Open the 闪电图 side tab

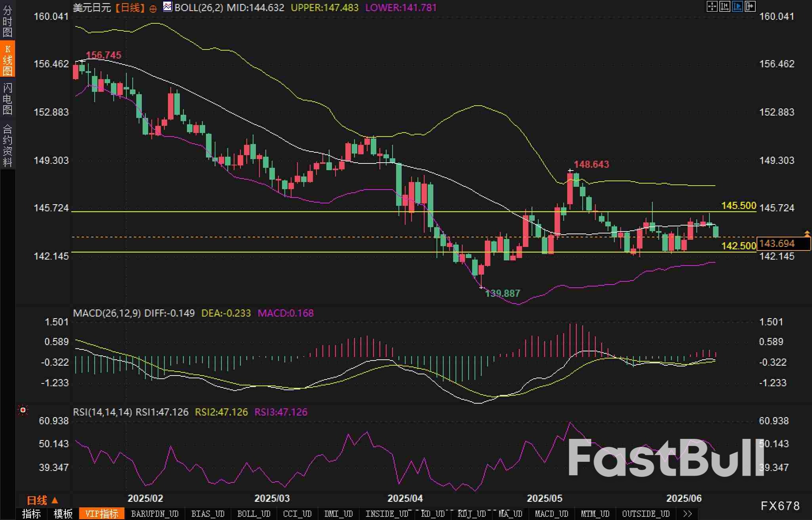point(7,99)
